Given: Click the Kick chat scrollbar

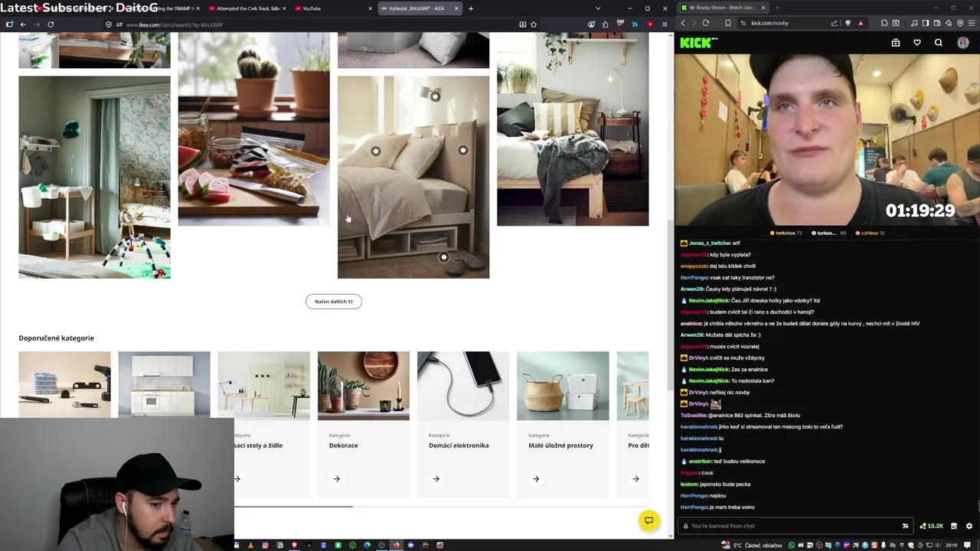Looking at the screenshot, I should [x=978, y=505].
